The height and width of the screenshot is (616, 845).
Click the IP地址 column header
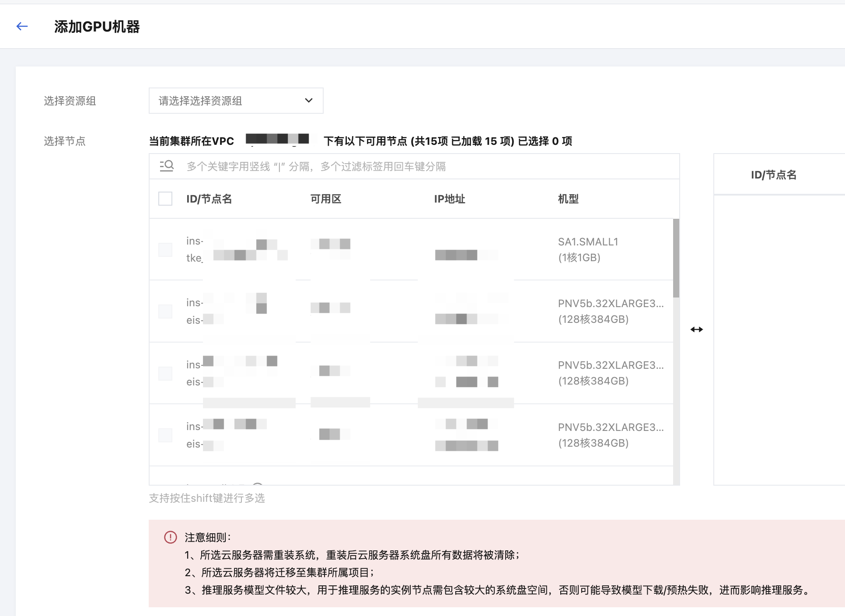tap(449, 199)
